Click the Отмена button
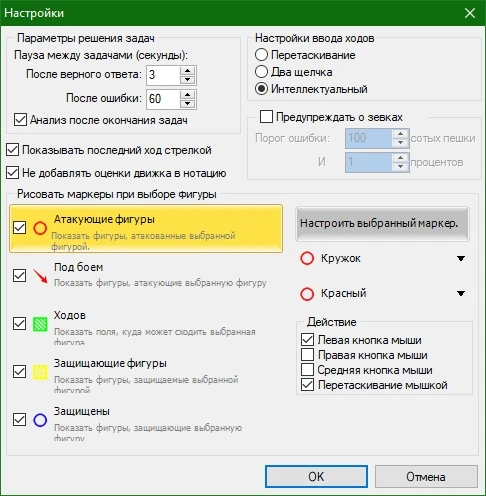 click(426, 476)
